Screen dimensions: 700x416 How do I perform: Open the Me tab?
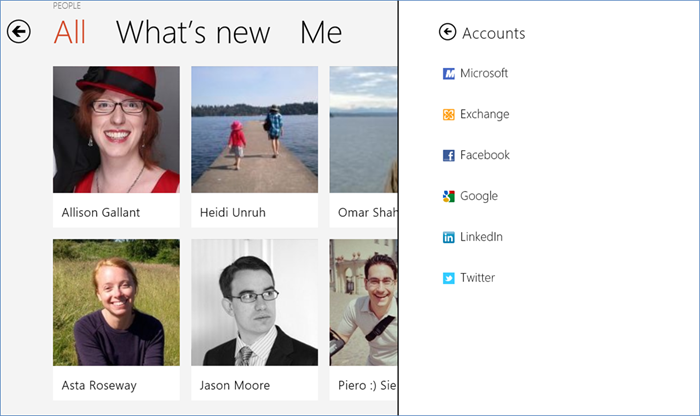[321, 32]
